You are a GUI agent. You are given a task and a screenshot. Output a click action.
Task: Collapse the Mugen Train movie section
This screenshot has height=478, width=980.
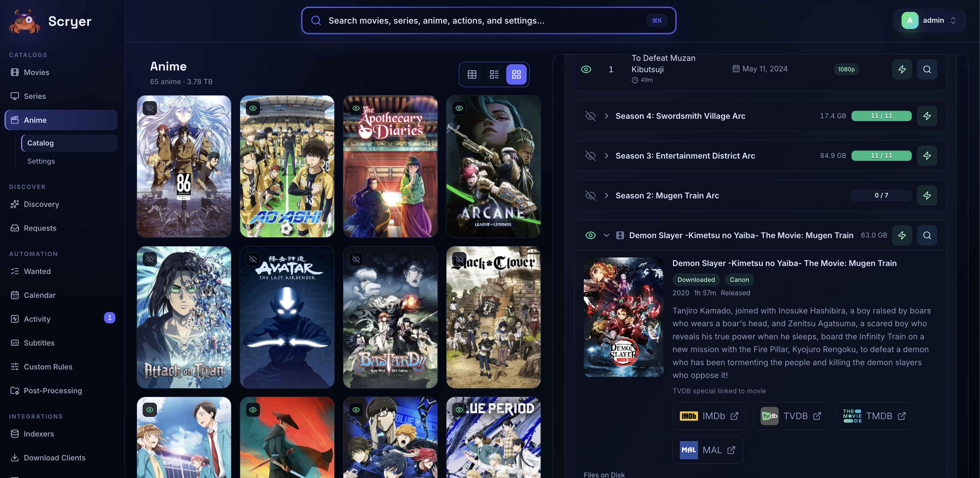pos(607,235)
